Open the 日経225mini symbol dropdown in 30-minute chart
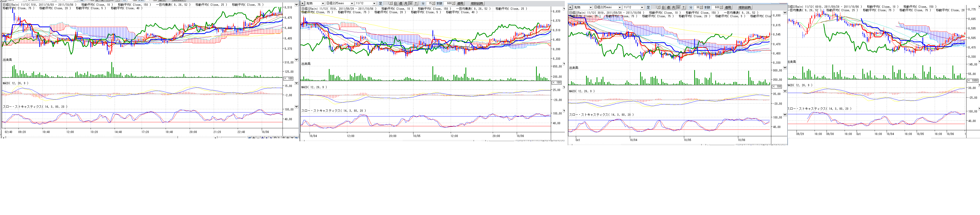Screen dimensions: 980x215 coord(619,7)
